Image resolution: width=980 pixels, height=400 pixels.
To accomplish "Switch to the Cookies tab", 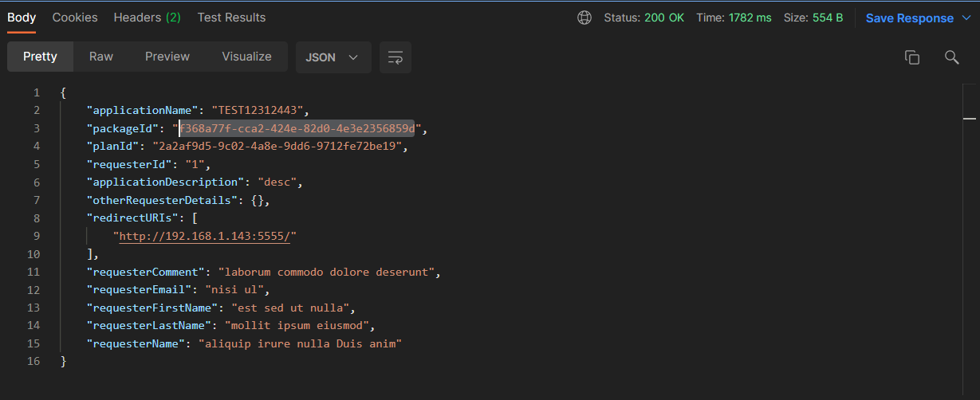I will coord(75,17).
